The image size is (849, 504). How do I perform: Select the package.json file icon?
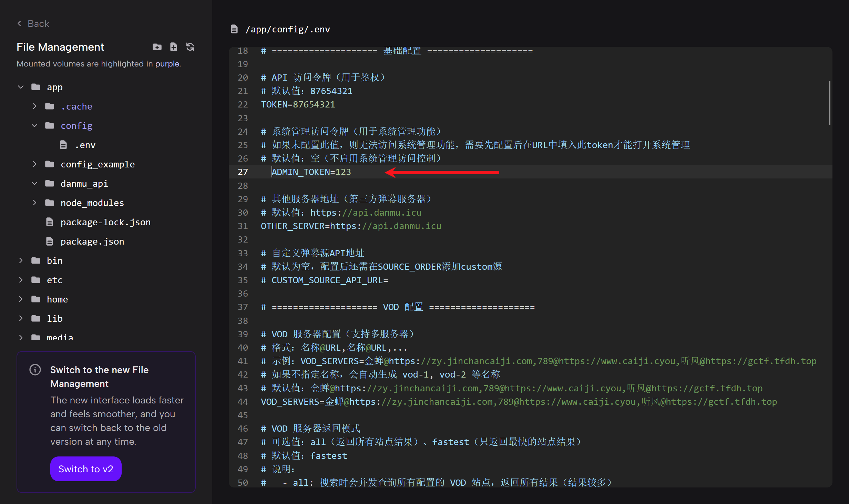(50, 241)
